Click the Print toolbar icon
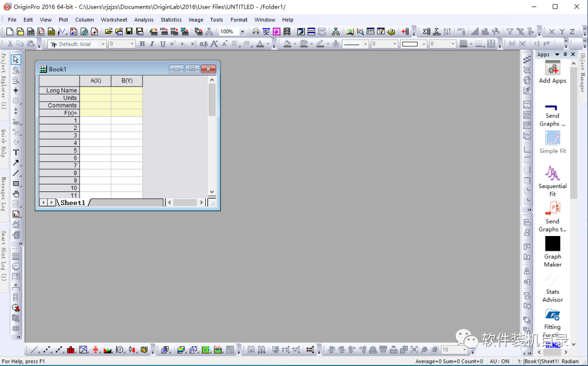 pyautogui.click(x=256, y=32)
